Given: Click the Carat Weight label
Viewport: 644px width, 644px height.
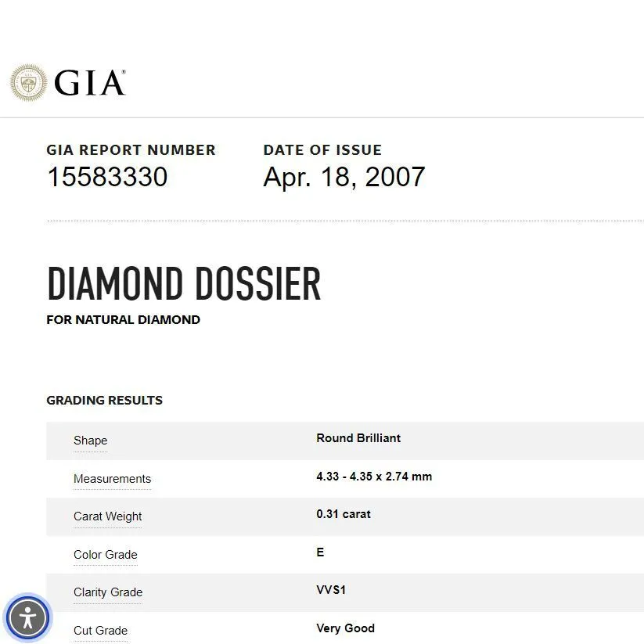Looking at the screenshot, I should pos(107,516).
